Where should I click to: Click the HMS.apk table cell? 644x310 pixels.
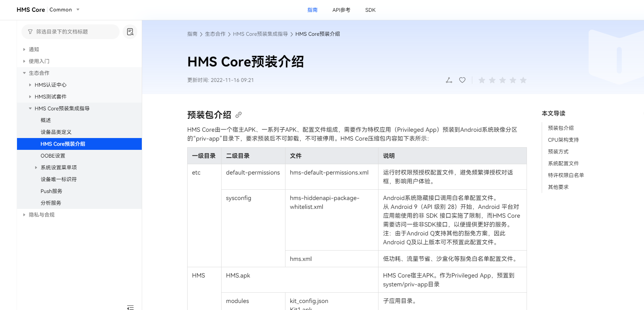point(300,280)
